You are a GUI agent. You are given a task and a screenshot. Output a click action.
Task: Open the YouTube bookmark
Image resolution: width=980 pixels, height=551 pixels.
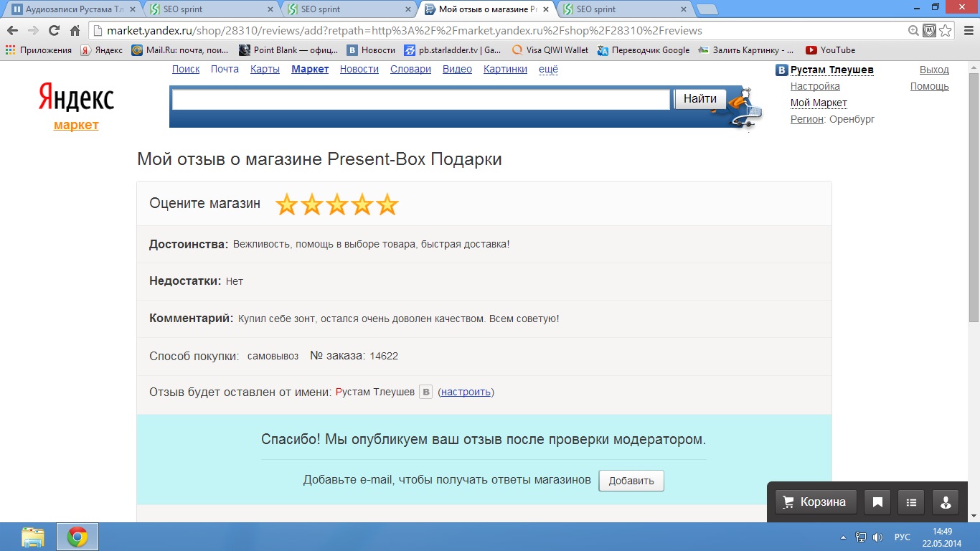pyautogui.click(x=831, y=50)
